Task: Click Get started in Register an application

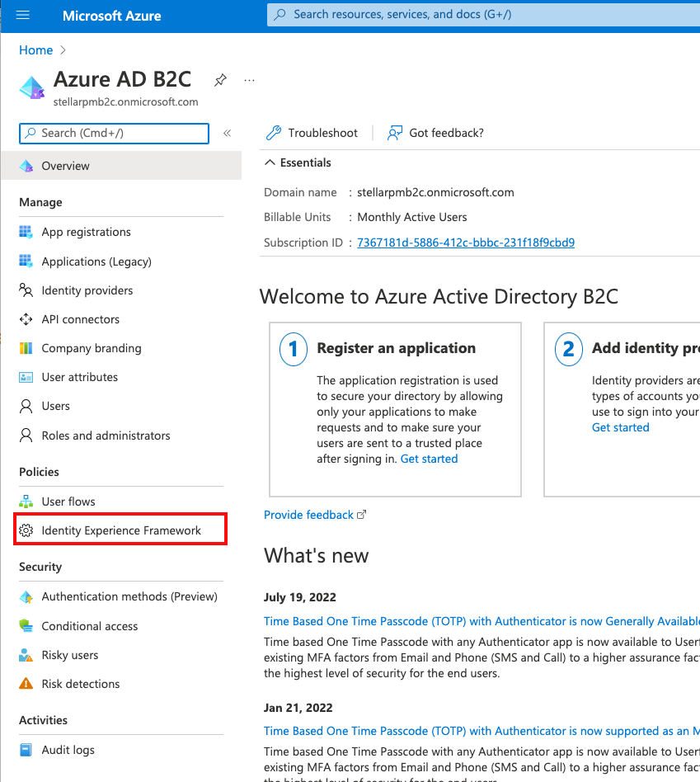Action: [x=429, y=459]
